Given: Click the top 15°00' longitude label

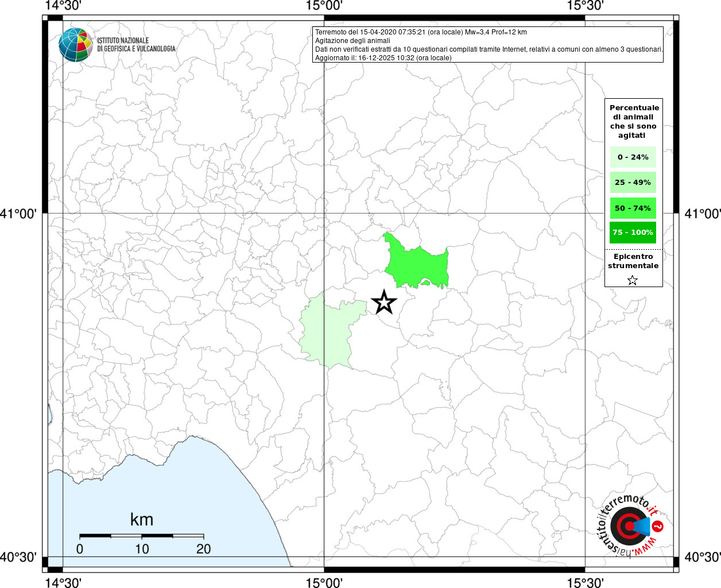Looking at the screenshot, I should pyautogui.click(x=324, y=6).
